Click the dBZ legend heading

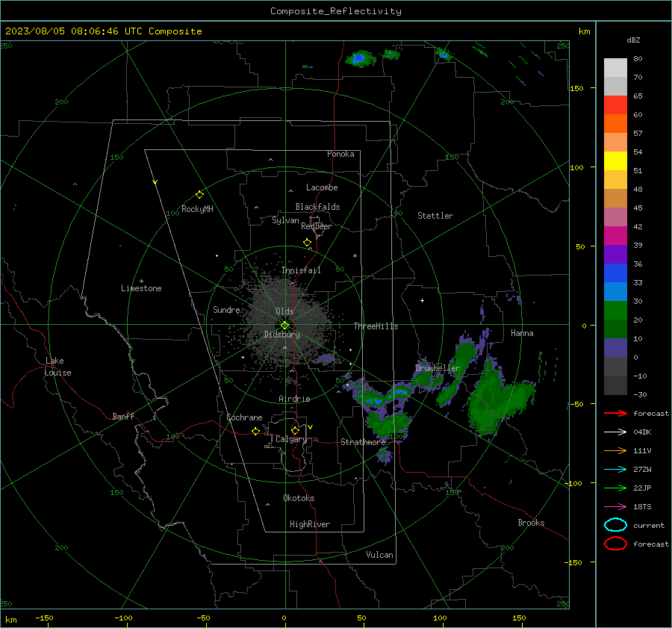point(633,40)
